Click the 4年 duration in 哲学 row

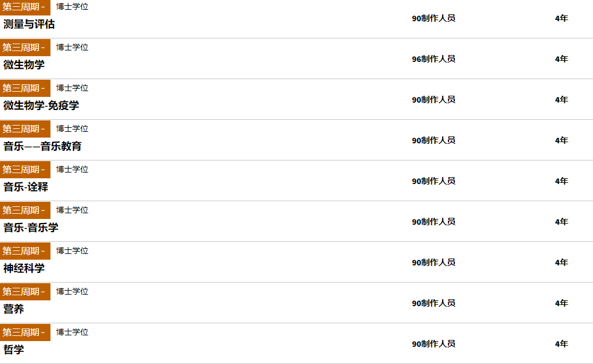point(561,344)
